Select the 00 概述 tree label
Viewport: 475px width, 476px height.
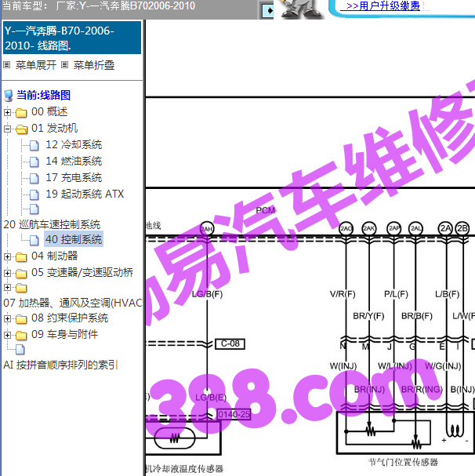pos(49,111)
